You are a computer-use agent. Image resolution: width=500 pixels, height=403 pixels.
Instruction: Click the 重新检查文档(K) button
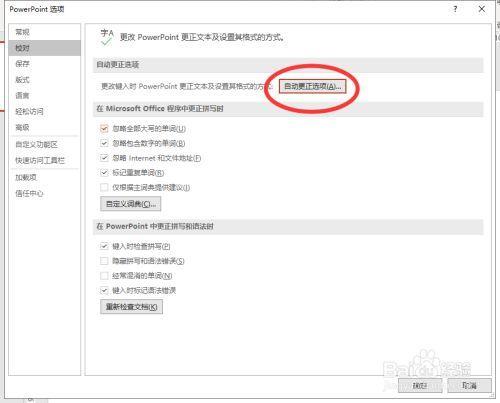pos(131,307)
